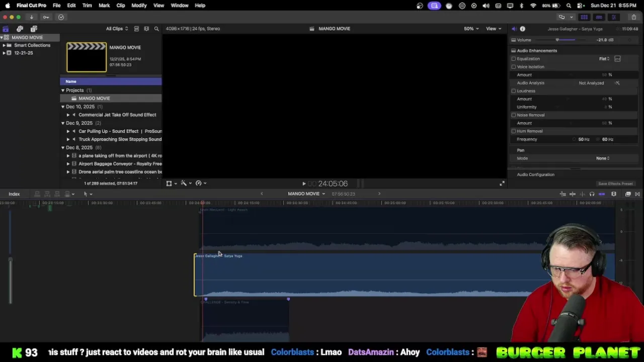Click the Share export icon
644x362 pixels.
[x=633, y=17]
